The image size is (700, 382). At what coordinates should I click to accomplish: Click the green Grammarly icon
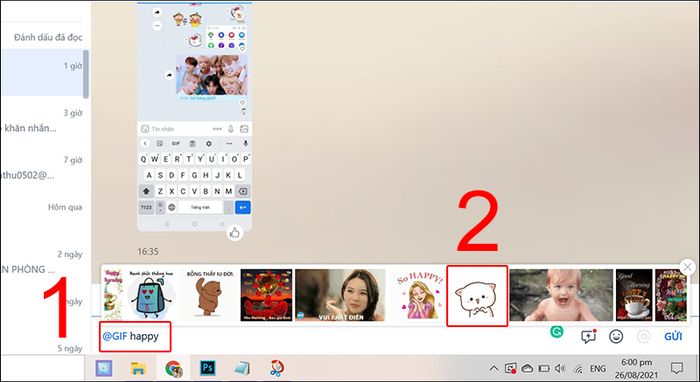click(557, 332)
